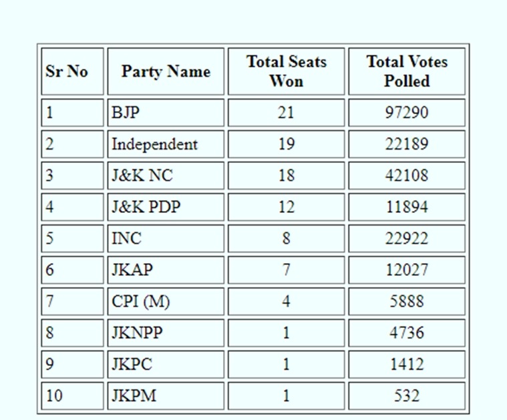507x420 pixels.
Task: Click the Party Name column header
Action: point(166,71)
